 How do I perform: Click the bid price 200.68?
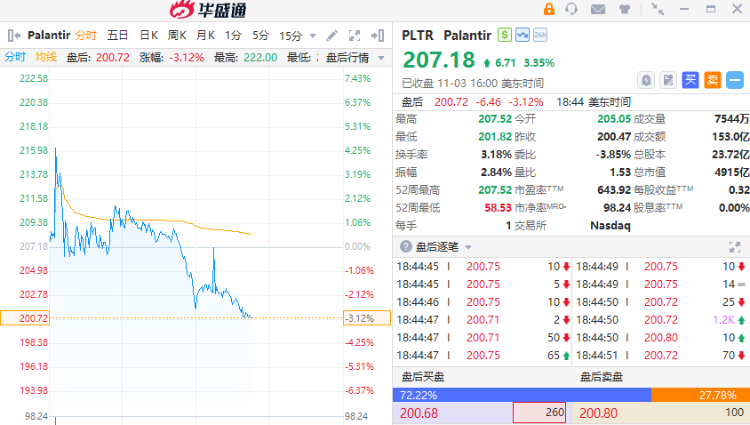click(x=419, y=413)
